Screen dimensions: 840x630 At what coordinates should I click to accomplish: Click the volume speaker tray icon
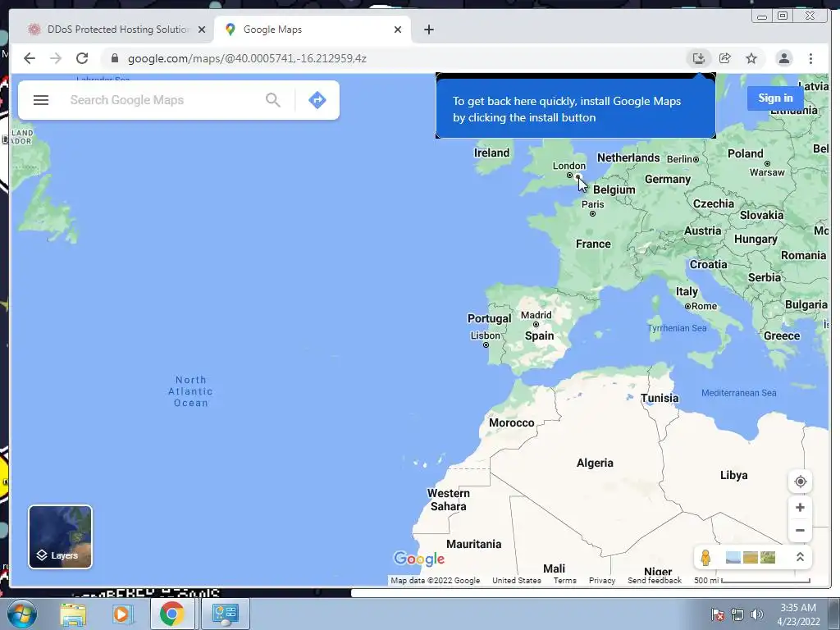pos(756,614)
